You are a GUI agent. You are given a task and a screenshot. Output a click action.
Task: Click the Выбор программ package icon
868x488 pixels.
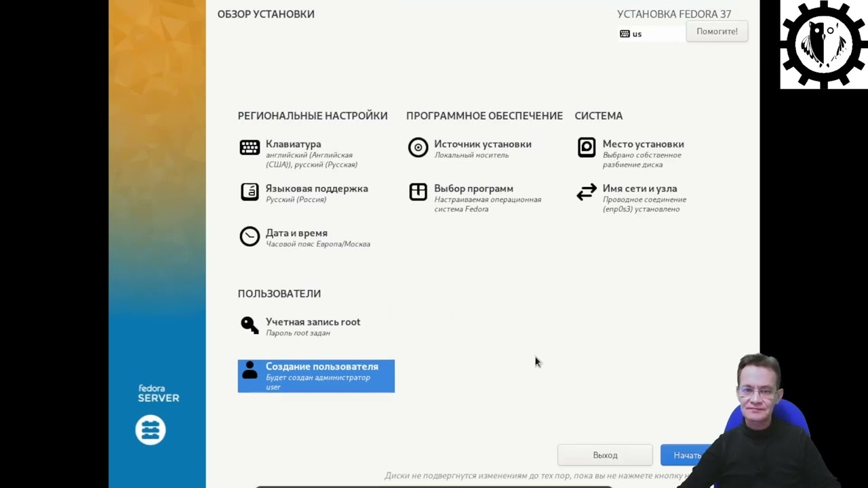418,192
